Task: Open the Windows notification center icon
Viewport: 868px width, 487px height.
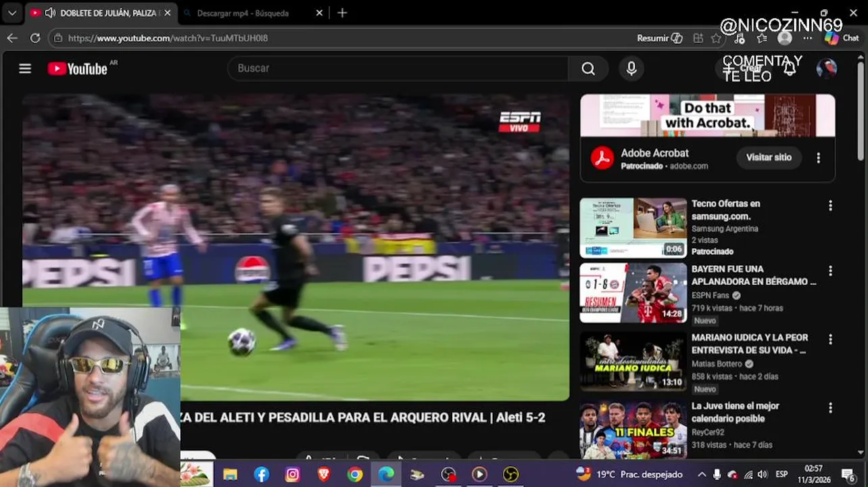Action: tap(848, 475)
